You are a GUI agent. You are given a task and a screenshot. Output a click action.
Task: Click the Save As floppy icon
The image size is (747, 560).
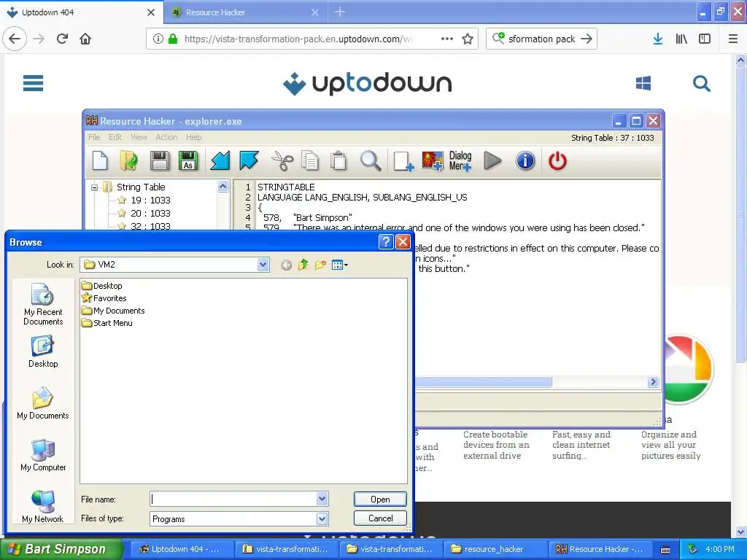click(188, 160)
